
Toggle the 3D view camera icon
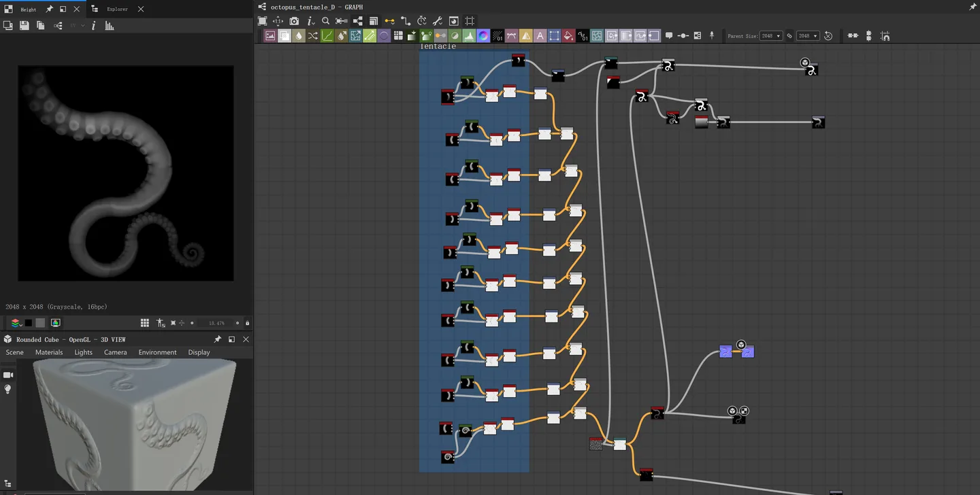[8, 375]
